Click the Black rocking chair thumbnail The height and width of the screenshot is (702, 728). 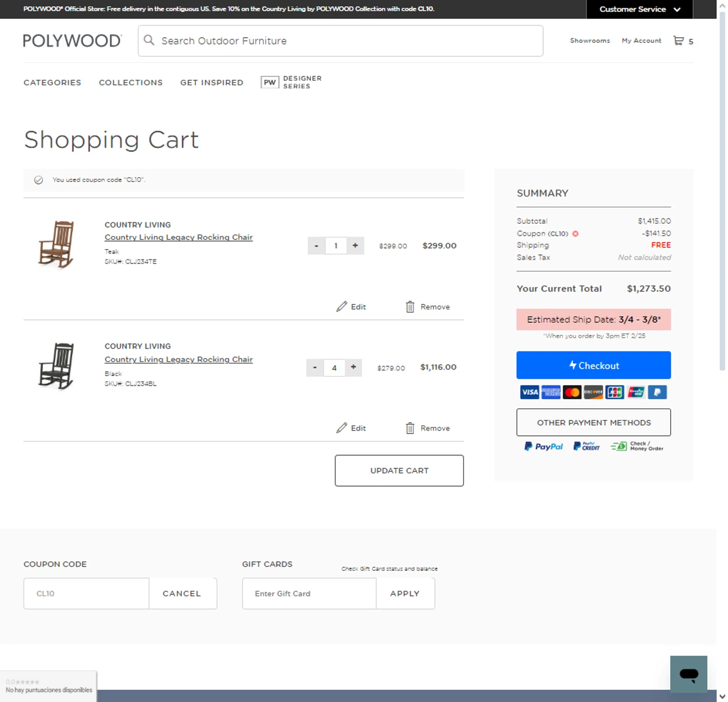point(56,366)
